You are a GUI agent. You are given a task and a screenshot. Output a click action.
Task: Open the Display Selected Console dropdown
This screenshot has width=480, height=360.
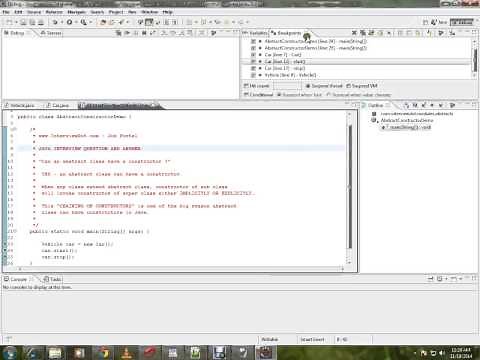click(447, 279)
